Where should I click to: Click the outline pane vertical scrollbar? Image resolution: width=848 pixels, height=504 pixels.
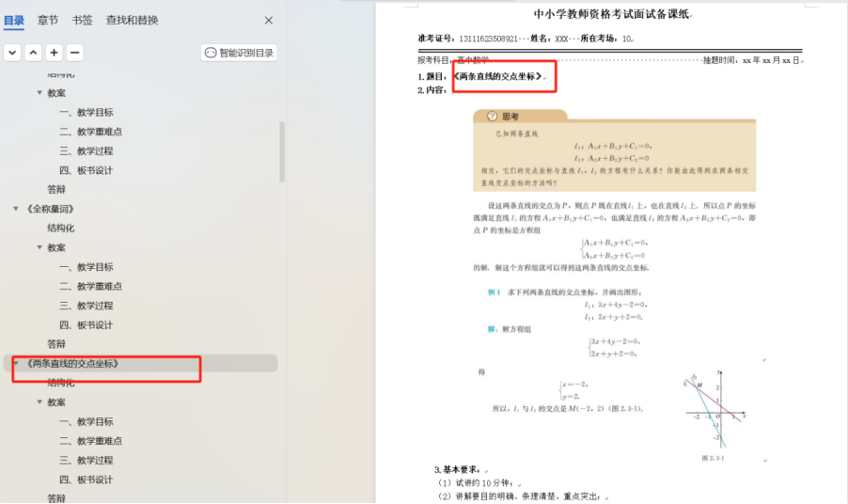click(282, 150)
